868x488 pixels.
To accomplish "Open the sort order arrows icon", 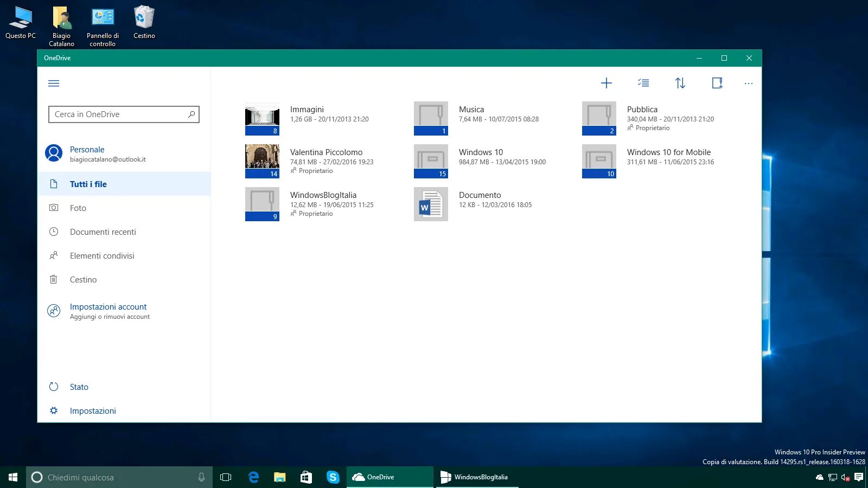I will 680,83.
